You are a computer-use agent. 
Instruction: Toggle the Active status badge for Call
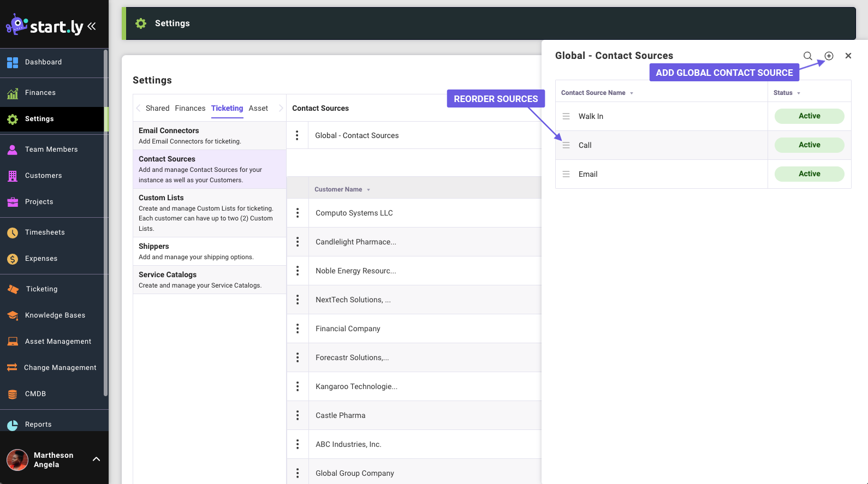(x=809, y=145)
